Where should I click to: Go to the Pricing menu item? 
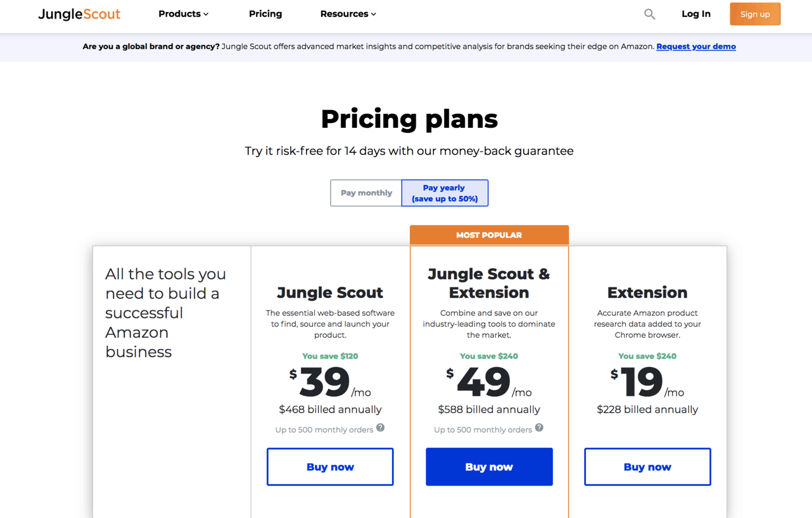tap(265, 14)
